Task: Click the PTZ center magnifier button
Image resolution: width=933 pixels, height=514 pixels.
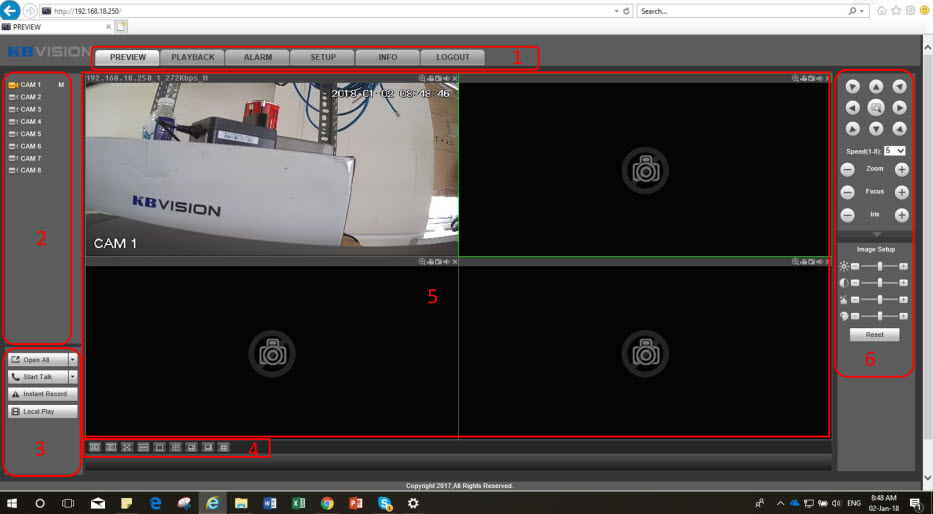Action: tap(876, 107)
